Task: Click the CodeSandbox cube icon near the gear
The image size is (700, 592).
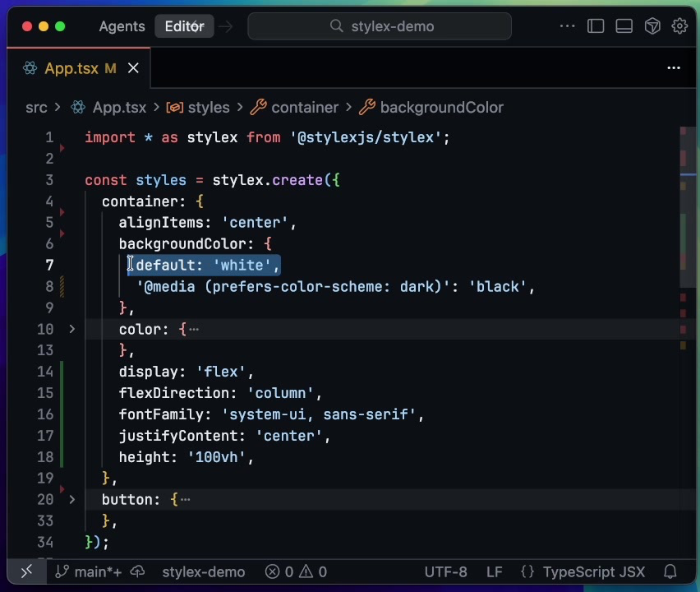Action: 652,25
